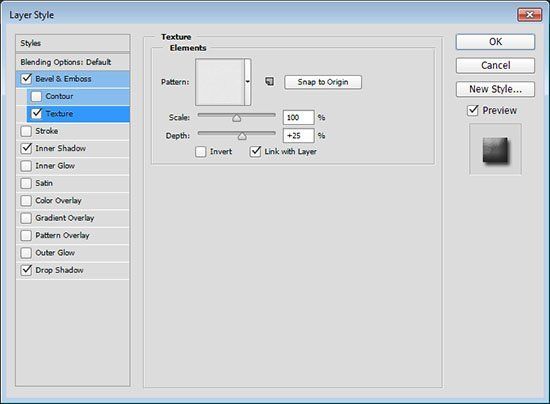This screenshot has height=404, width=550.
Task: Disable the Inner Shadow checkbox
Action: (26, 148)
